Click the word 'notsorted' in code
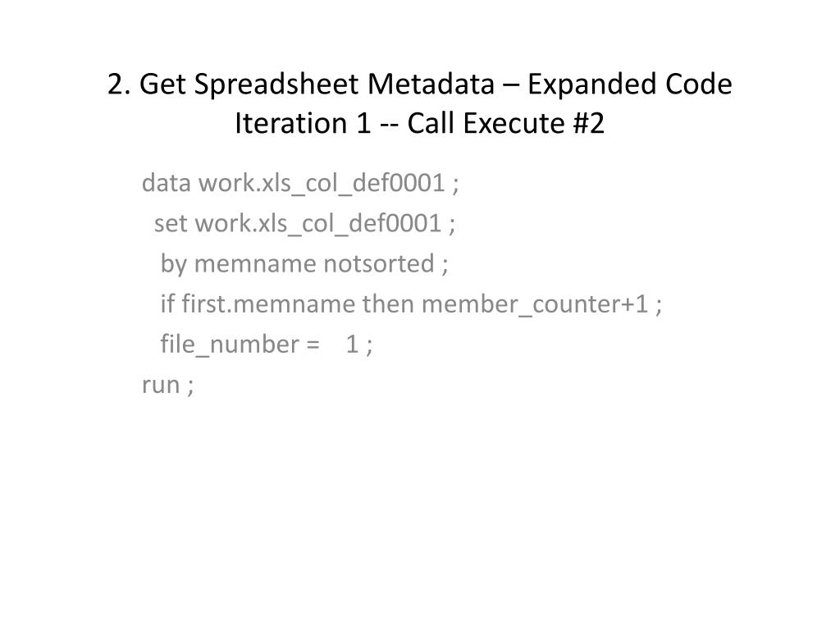 [x=379, y=263]
